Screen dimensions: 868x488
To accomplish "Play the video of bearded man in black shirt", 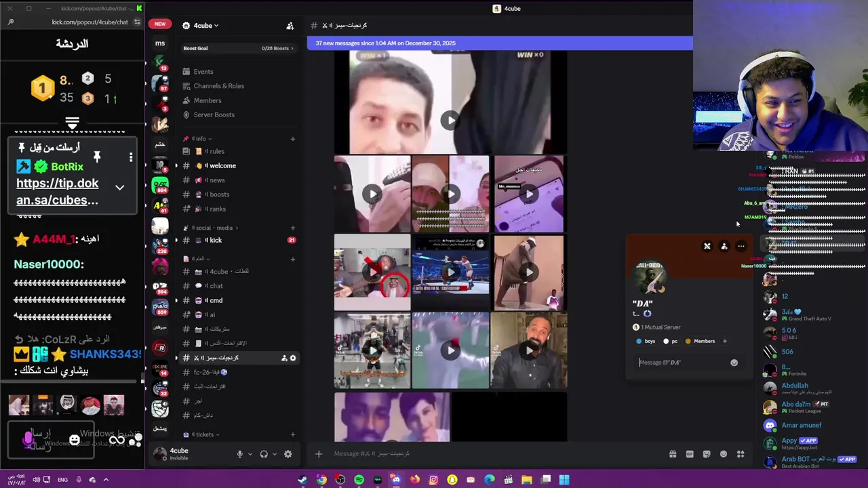I will click(x=529, y=350).
